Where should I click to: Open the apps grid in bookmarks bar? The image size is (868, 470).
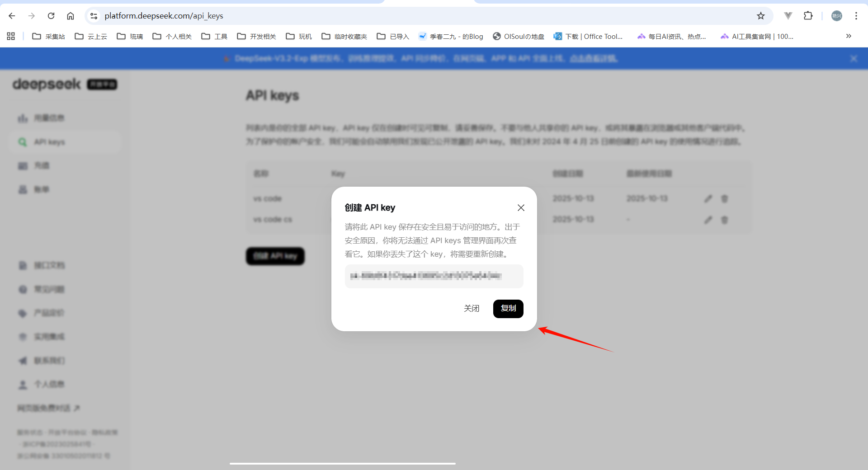coord(11,36)
